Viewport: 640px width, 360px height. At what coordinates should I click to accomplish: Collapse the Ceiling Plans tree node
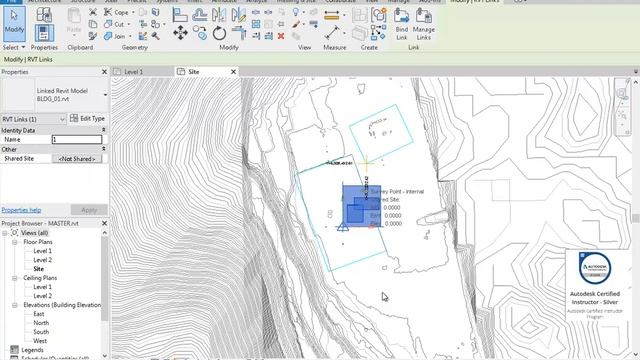[x=15, y=278]
